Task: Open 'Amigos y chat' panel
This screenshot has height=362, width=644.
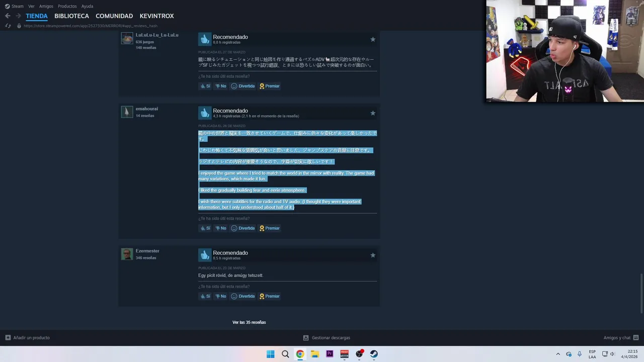Action: pos(621,338)
